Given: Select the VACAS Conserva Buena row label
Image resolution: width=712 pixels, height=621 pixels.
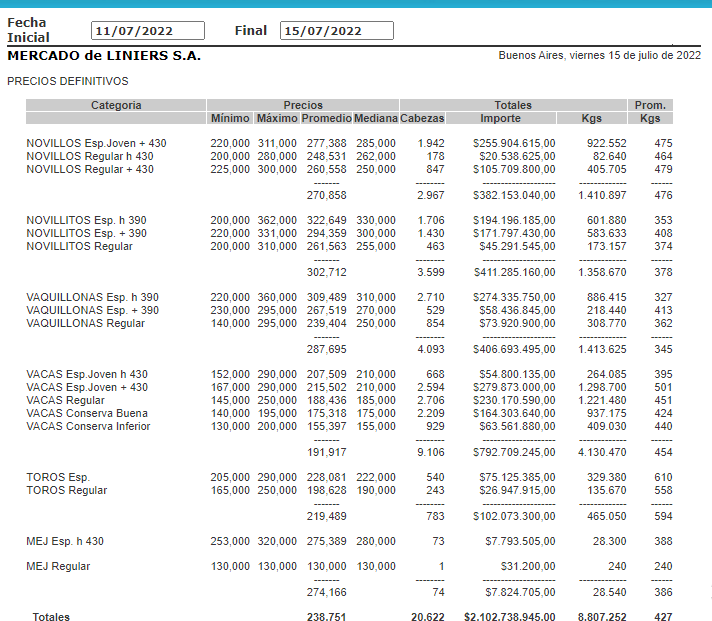Looking at the screenshot, I should (87, 414).
